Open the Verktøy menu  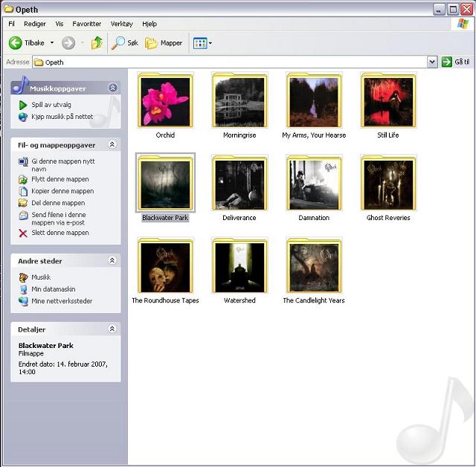[121, 24]
